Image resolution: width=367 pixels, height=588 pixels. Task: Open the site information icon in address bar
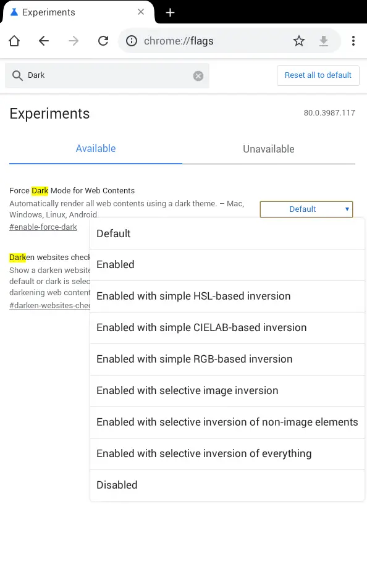(x=132, y=41)
